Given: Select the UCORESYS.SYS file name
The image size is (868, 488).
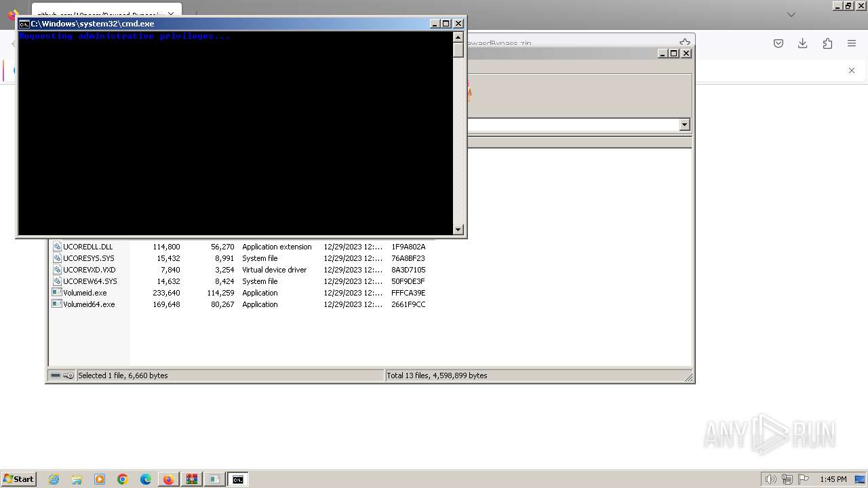Looking at the screenshot, I should tap(89, 258).
